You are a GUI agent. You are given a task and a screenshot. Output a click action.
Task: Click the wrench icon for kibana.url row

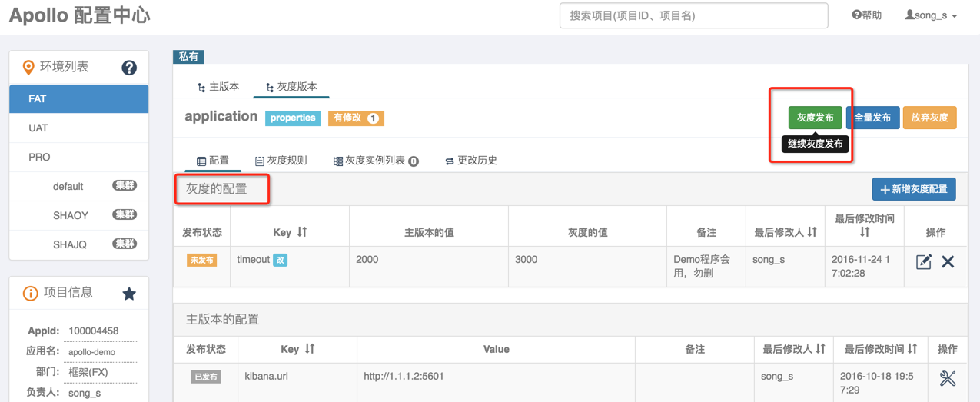click(948, 377)
